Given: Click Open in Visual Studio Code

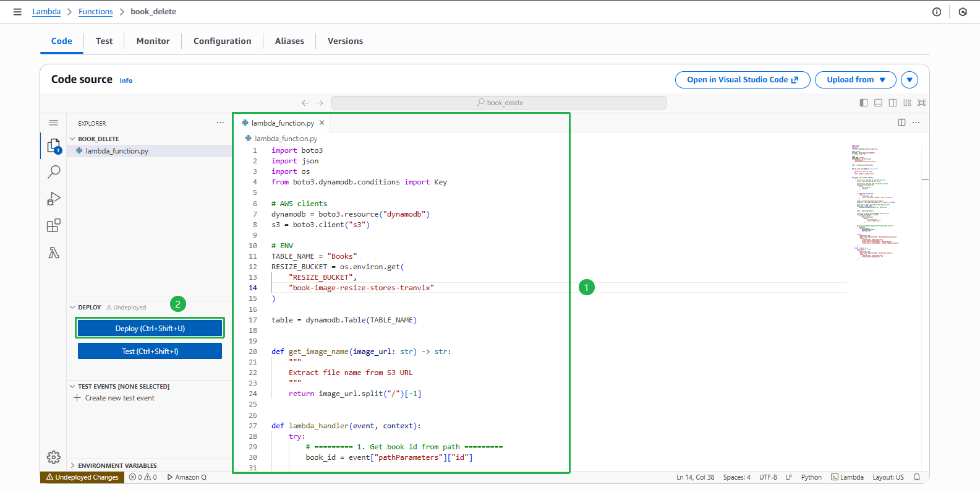Looking at the screenshot, I should (743, 80).
